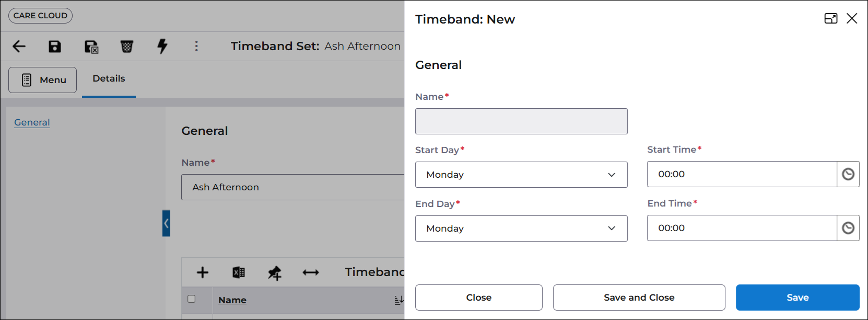Click the pin icon in the grid toolbar
Viewport: 868px width, 320px height.
point(275,272)
